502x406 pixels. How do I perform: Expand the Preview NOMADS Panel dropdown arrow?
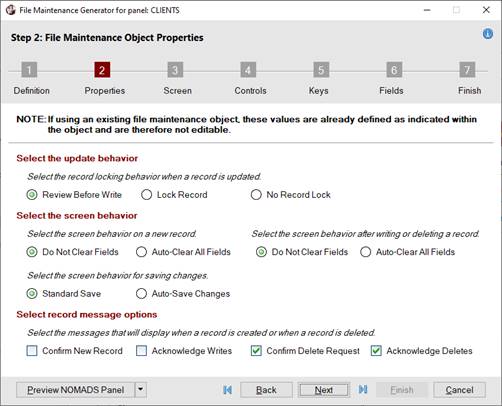pyautogui.click(x=141, y=389)
